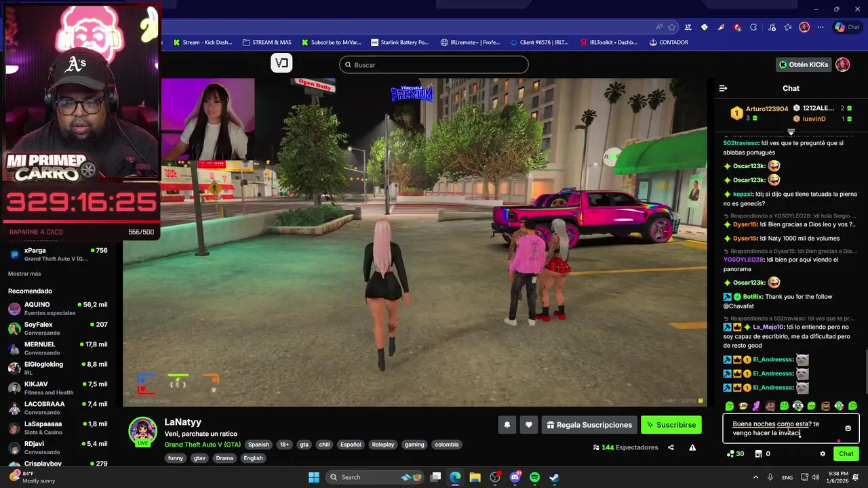Open Edge extensions puzzle icon
868x488 pixels.
point(753,27)
